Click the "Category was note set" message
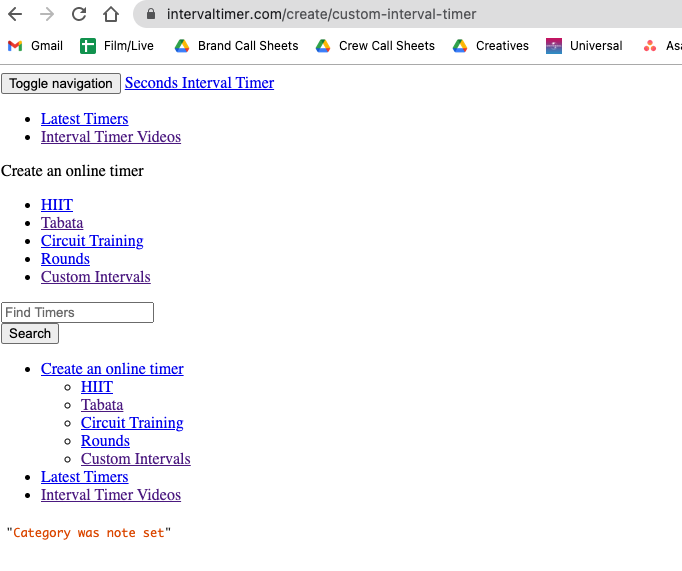 pos(89,533)
